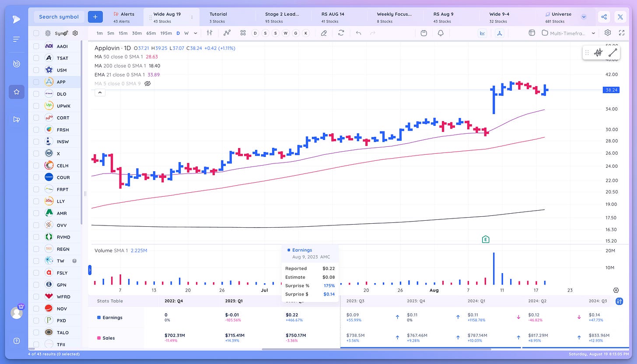Image resolution: width=637 pixels, height=364 pixels.
Task: Check the AAOI row checkbox
Action: (x=36, y=46)
